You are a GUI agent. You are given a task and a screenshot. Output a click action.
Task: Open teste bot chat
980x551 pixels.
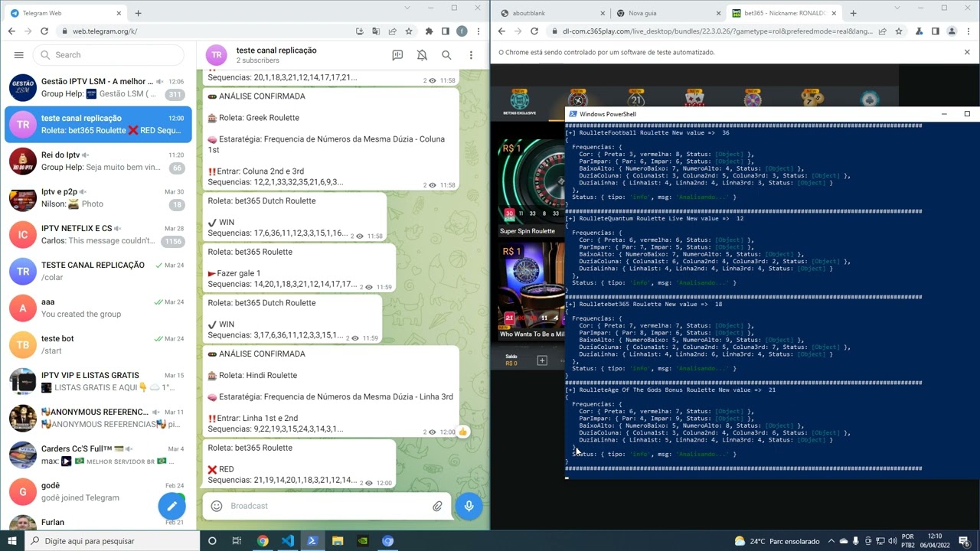(98, 344)
